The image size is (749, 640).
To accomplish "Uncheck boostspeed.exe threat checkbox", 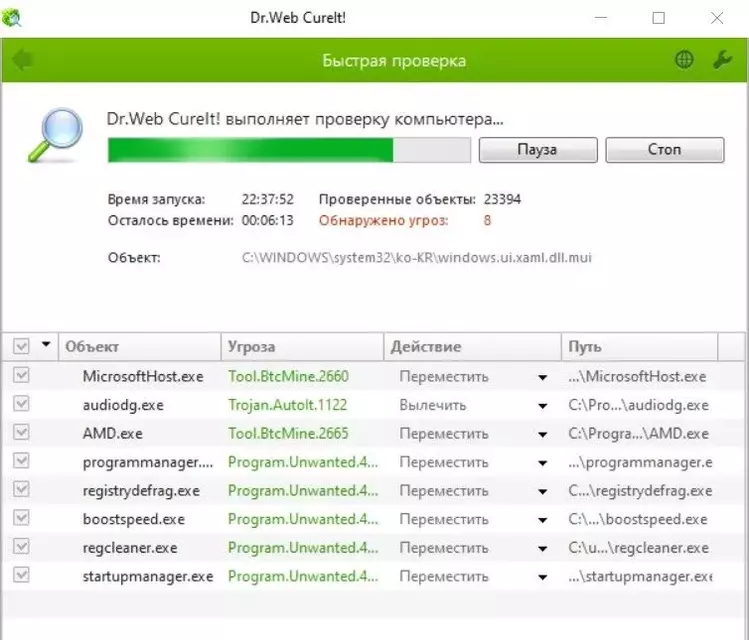I will (x=21, y=518).
